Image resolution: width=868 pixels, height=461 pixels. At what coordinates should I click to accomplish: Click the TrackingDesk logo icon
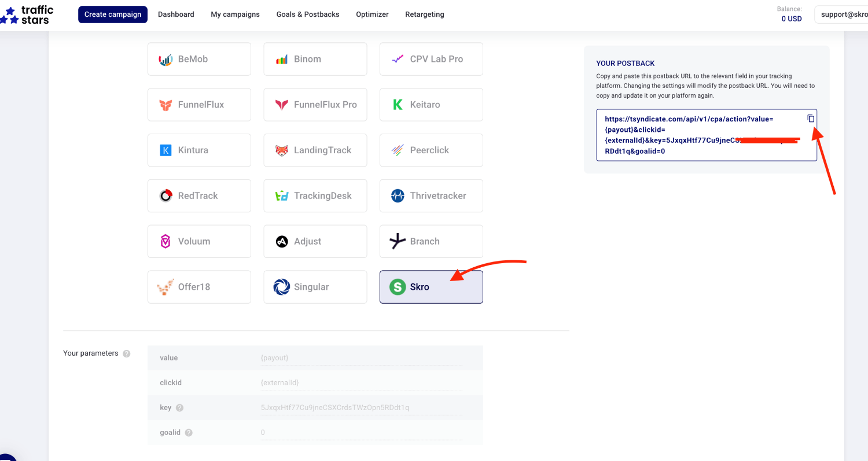[282, 196]
